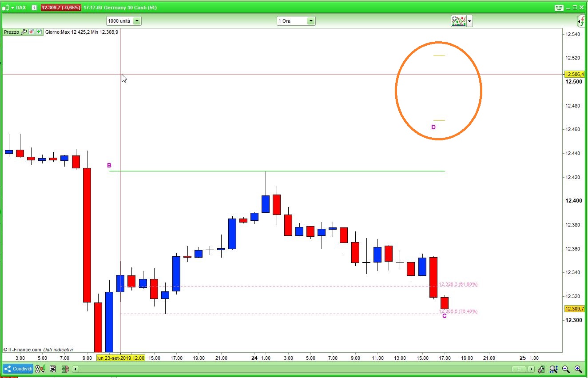
Task: Open the linked candlestick tool beside Condividi
Action: click(40, 369)
